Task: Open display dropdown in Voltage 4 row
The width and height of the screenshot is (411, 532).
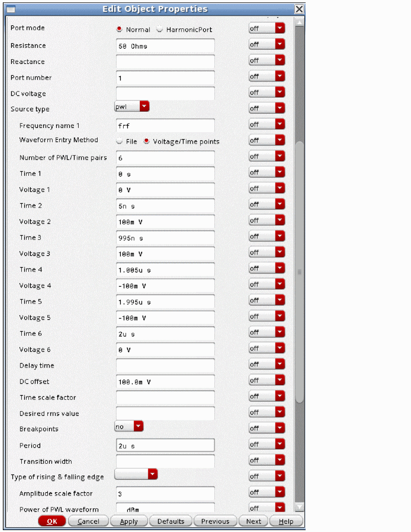Action: [267, 284]
